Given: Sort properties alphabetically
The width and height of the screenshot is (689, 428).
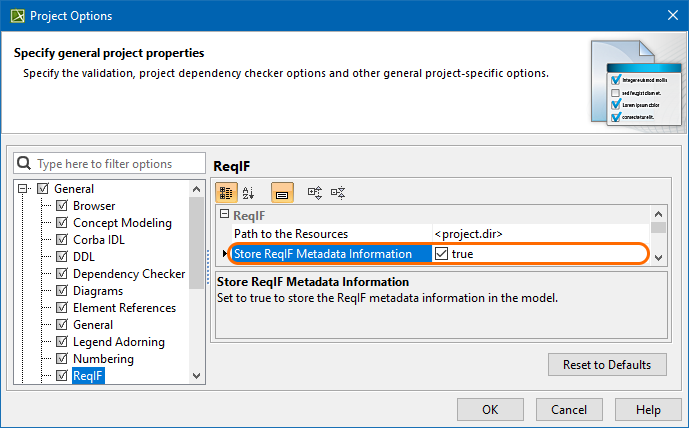Looking at the screenshot, I should tap(249, 191).
